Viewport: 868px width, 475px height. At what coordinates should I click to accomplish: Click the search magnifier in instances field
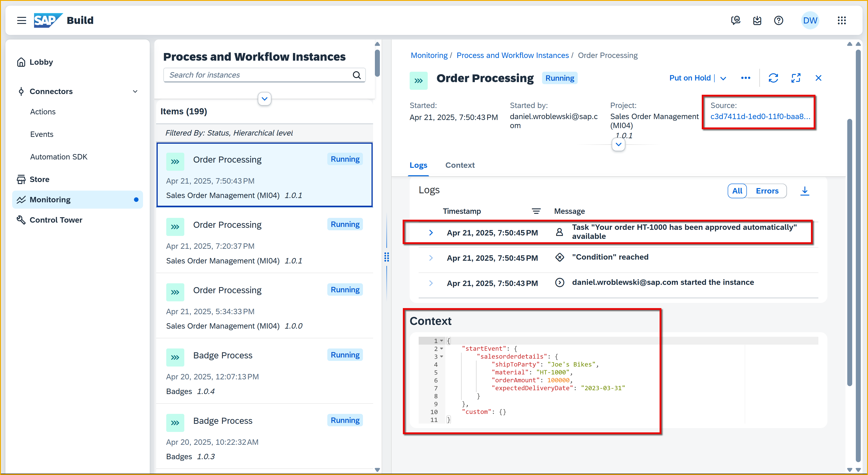coord(357,75)
